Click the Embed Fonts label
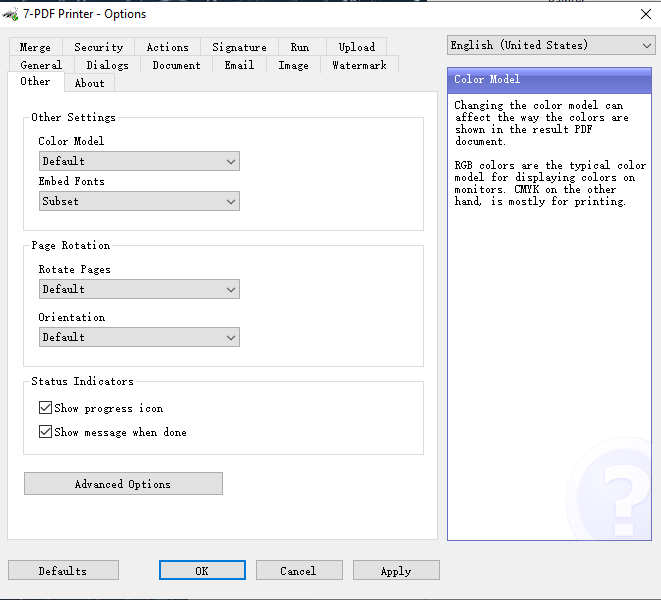This screenshot has width=661, height=600. tap(72, 181)
